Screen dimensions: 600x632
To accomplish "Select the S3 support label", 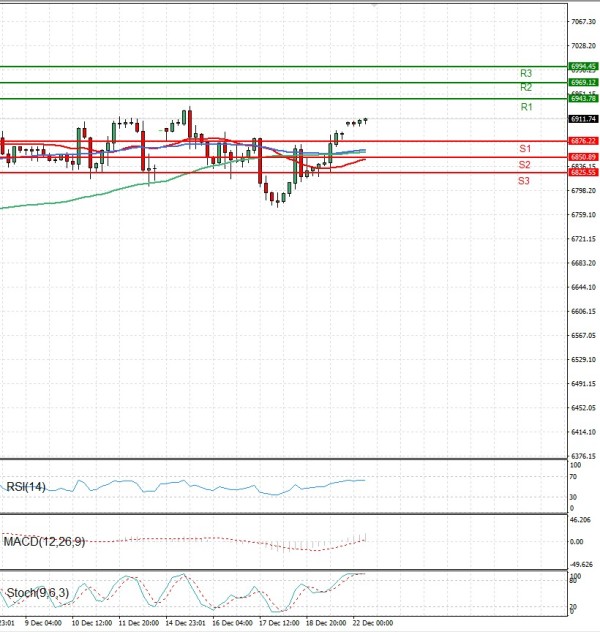I will [x=524, y=180].
